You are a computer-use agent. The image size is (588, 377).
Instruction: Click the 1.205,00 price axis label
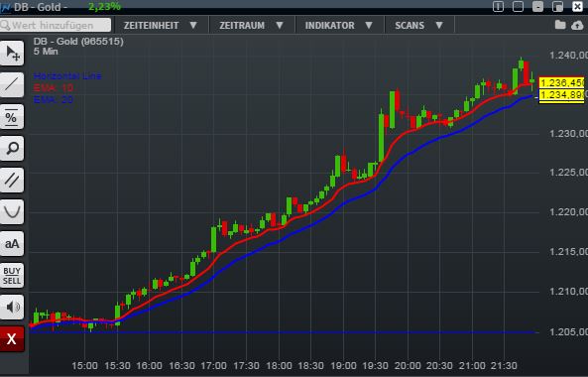point(568,332)
